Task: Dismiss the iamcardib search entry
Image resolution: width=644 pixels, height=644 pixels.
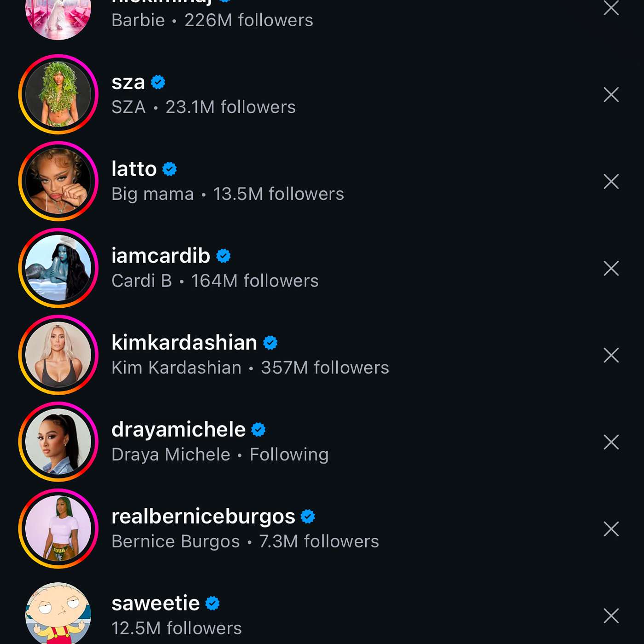Action: 611,268
